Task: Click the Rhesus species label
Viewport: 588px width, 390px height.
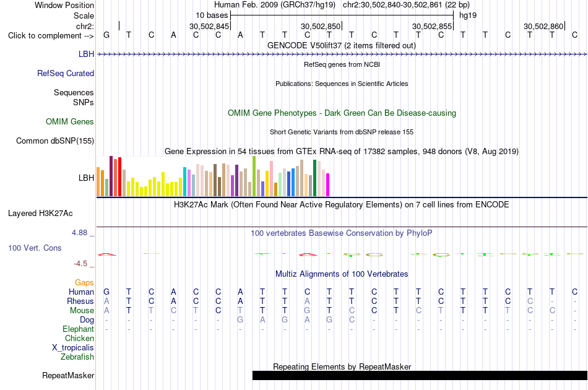Action: coord(80,301)
